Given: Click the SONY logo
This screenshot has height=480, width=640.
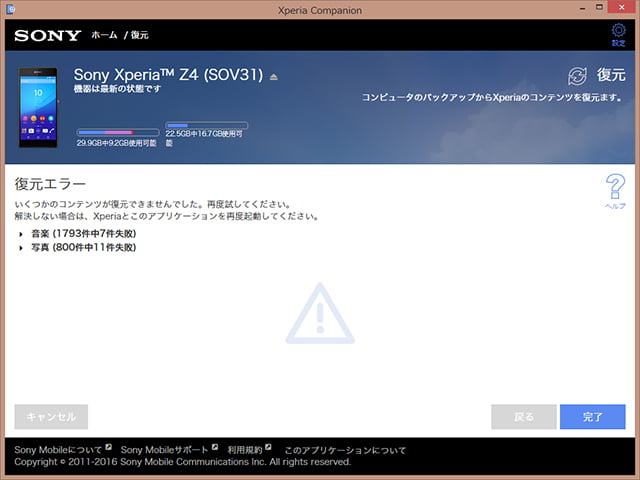Looking at the screenshot, I should 47,36.
